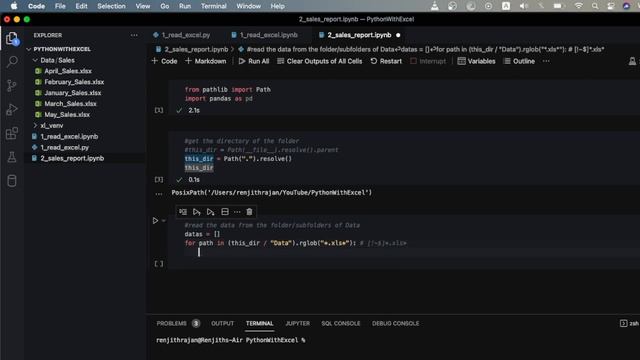Restart the notebook kernel
The image size is (640, 360).
pos(386,61)
